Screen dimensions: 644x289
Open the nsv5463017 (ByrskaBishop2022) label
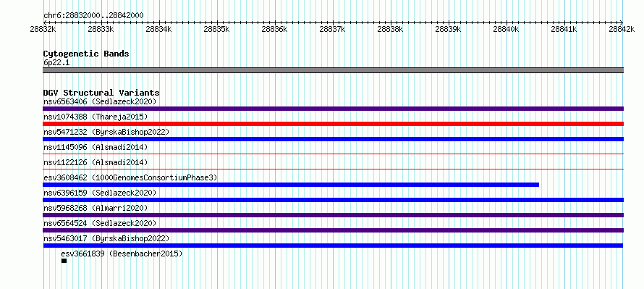tap(106, 238)
